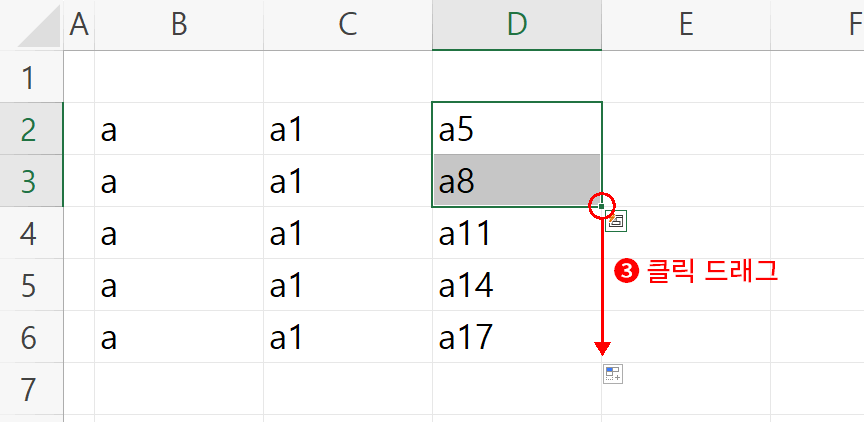Select column A header
Image resolution: width=864 pixels, height=422 pixels.
79,25
